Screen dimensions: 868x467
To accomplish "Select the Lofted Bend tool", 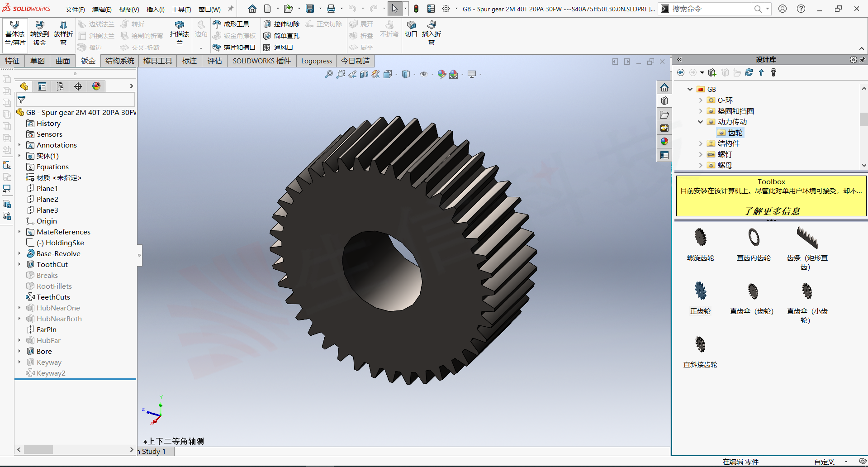I will tap(63, 33).
